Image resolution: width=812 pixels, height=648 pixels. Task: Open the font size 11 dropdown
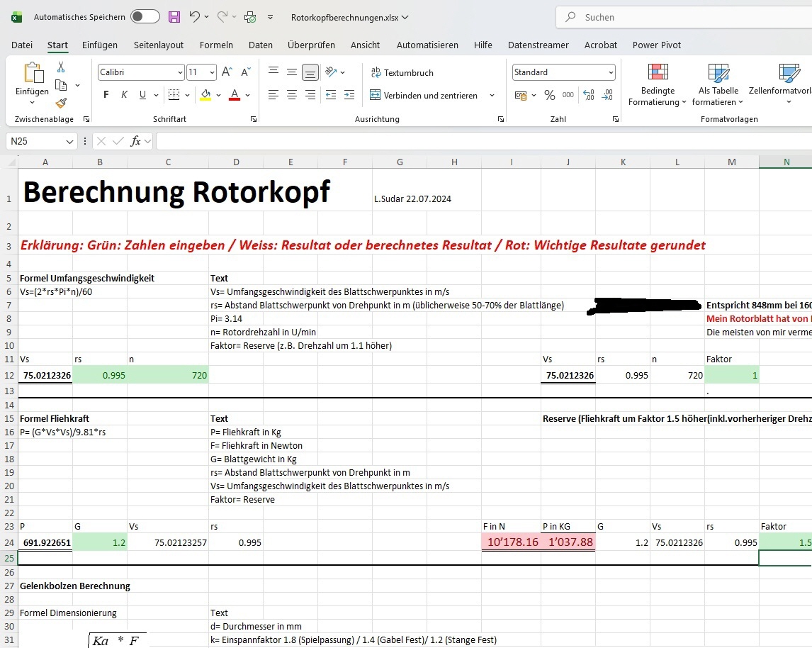[213, 72]
